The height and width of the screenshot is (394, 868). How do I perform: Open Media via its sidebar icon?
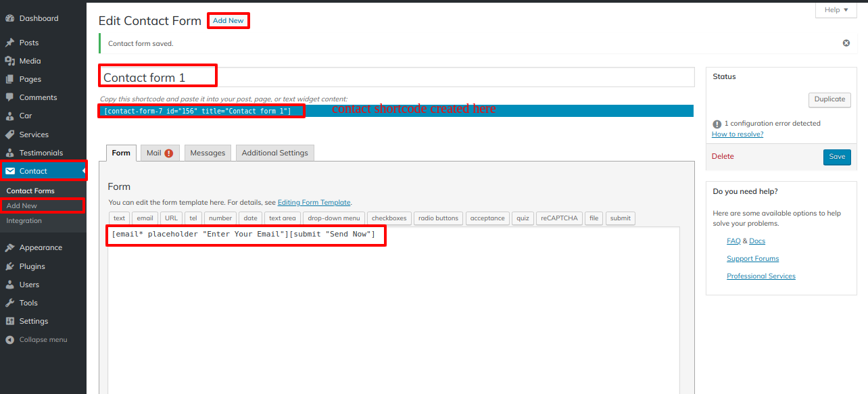tap(10, 61)
